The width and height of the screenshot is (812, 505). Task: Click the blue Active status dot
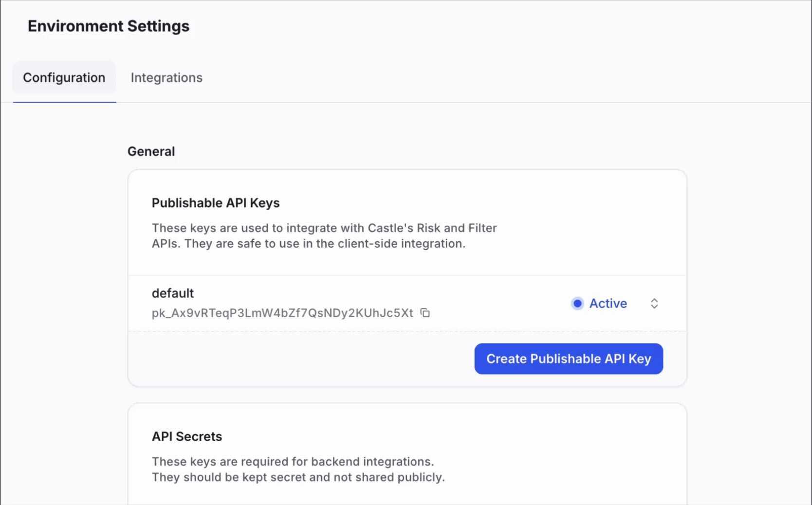point(577,304)
